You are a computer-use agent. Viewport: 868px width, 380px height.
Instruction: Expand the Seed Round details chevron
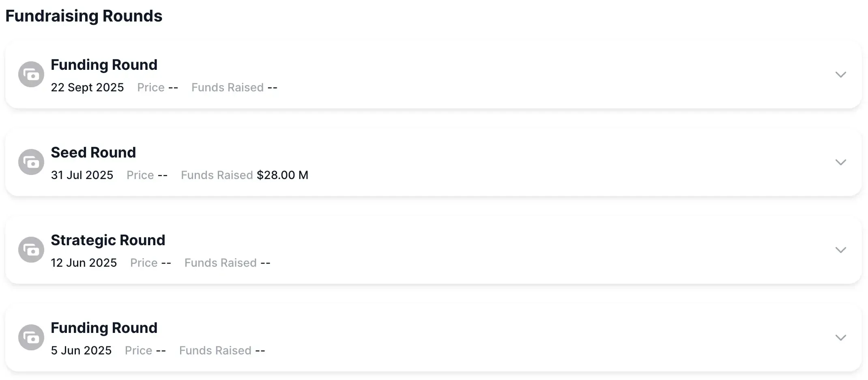click(x=840, y=162)
